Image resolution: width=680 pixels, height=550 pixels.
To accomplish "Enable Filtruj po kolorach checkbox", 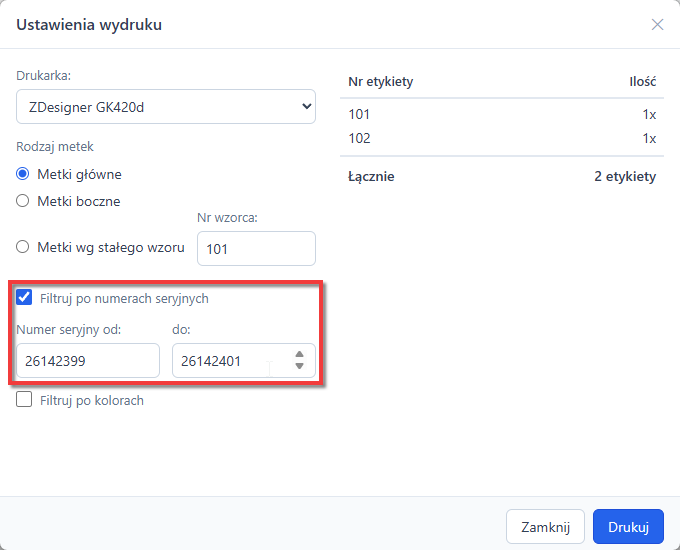I will (24, 399).
